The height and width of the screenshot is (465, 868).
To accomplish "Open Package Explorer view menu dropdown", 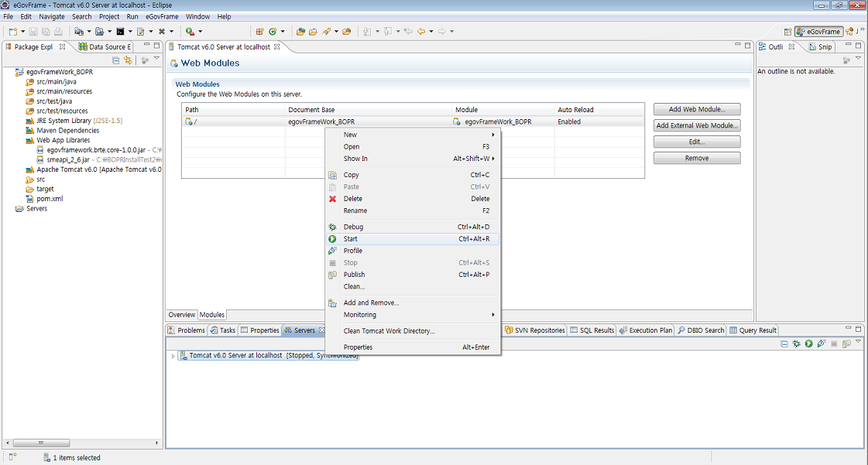I will 156,59.
